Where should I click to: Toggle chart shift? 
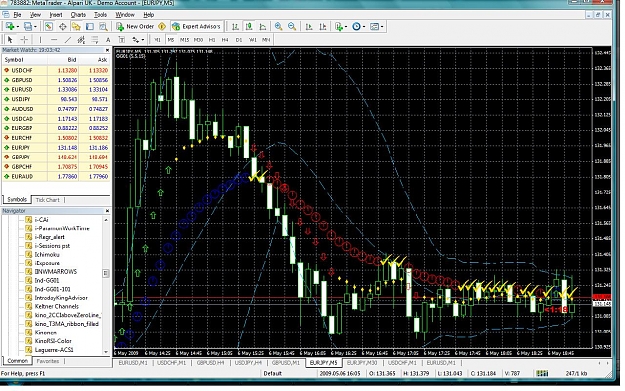click(x=322, y=27)
